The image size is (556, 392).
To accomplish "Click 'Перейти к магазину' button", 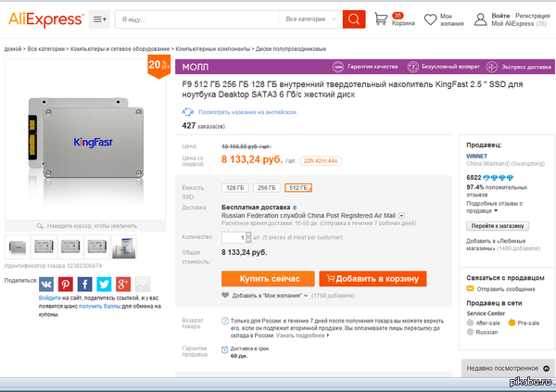I will click(x=498, y=226).
